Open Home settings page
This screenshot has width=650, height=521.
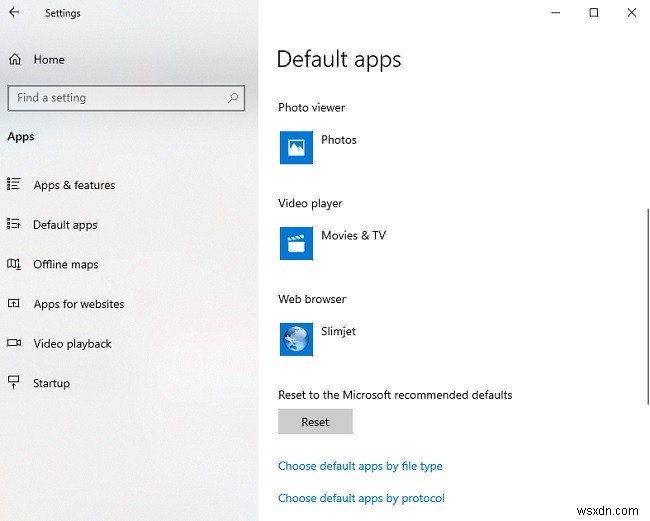tap(49, 60)
